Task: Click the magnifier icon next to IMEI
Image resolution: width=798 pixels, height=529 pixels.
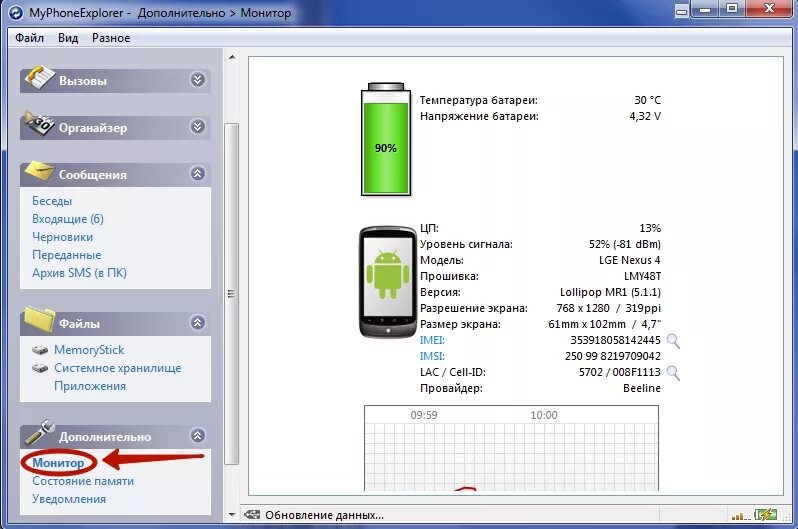Action: 673,341
